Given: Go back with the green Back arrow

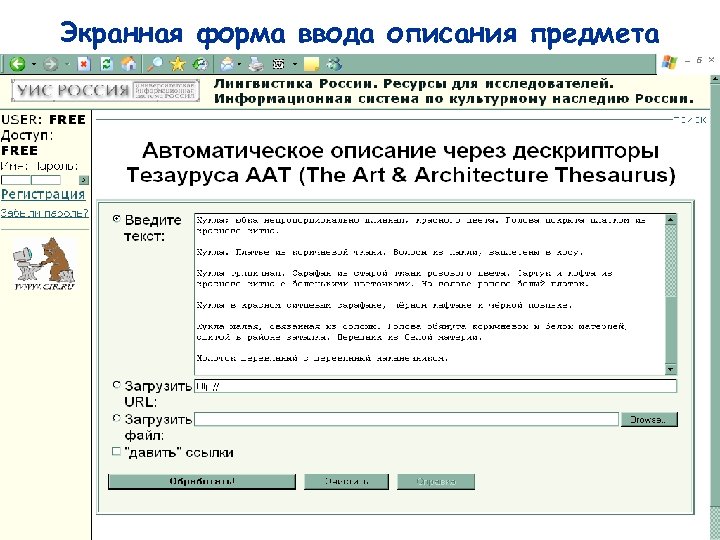Looking at the screenshot, I should tap(17, 64).
